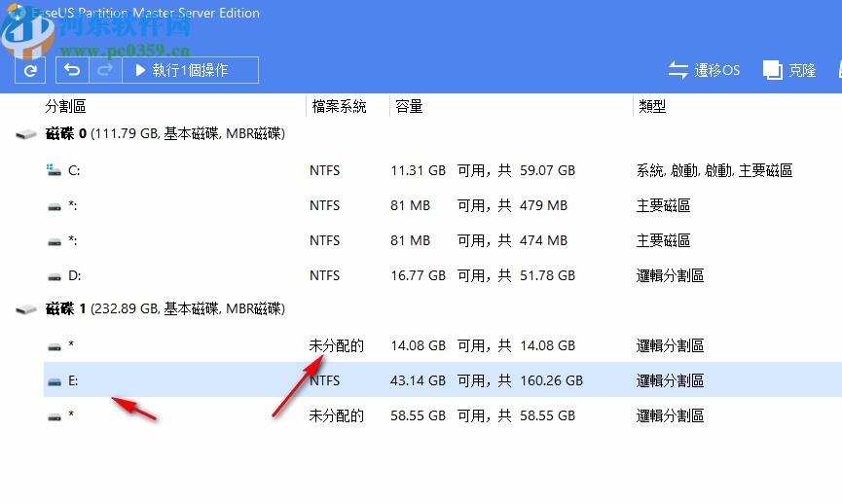Click the 容量 column header
Viewport: 842px width, 504px height.
[409, 106]
